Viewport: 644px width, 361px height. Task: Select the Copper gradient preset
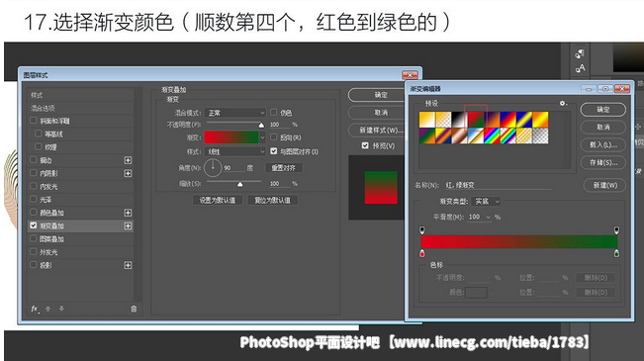click(x=459, y=135)
